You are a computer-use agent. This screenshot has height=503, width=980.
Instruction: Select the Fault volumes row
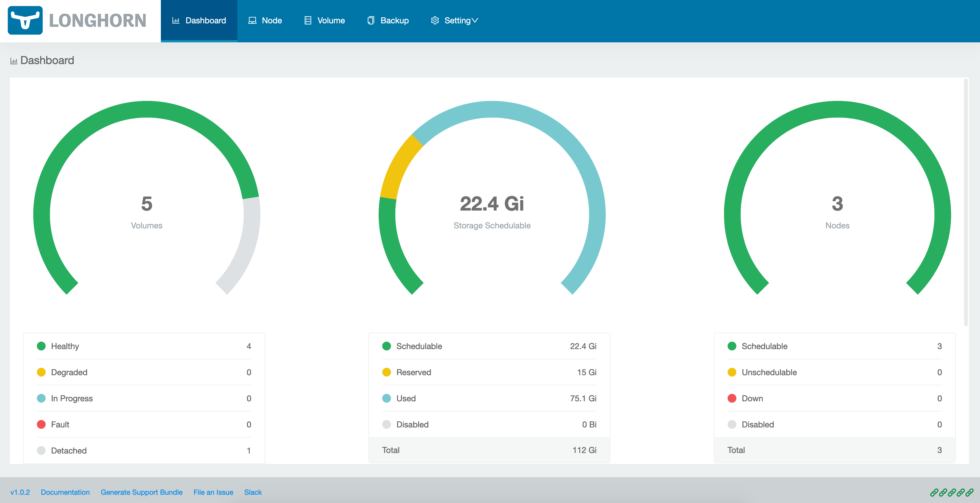tap(144, 424)
